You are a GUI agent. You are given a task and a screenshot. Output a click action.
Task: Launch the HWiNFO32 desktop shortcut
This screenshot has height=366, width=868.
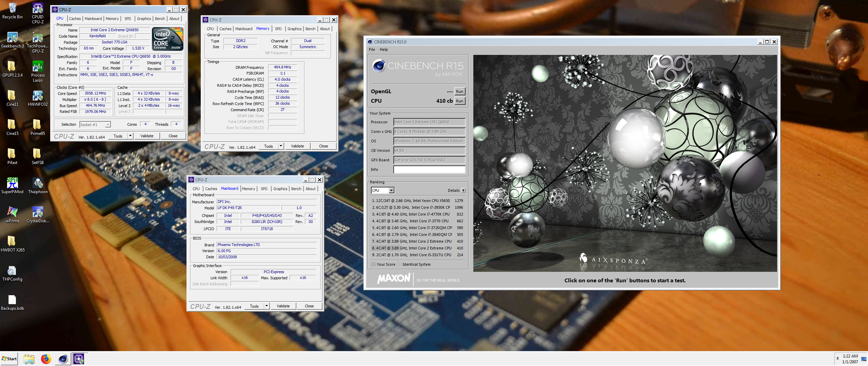point(38,98)
